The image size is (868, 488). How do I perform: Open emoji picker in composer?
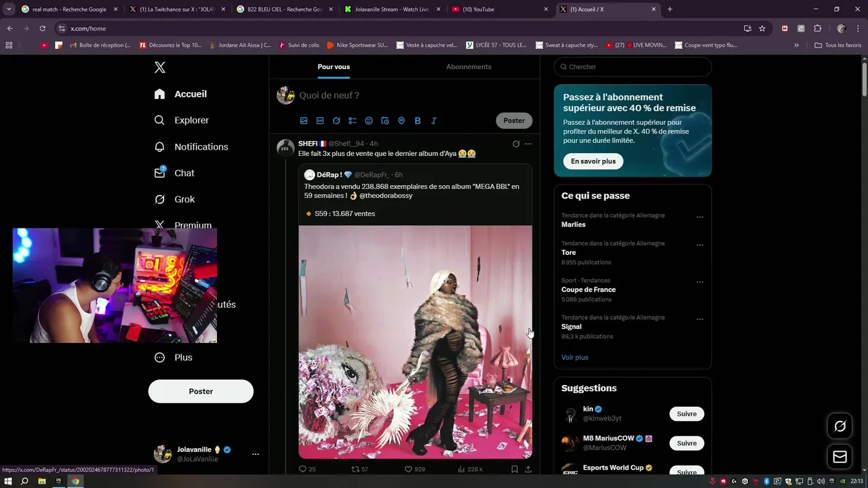tap(369, 121)
